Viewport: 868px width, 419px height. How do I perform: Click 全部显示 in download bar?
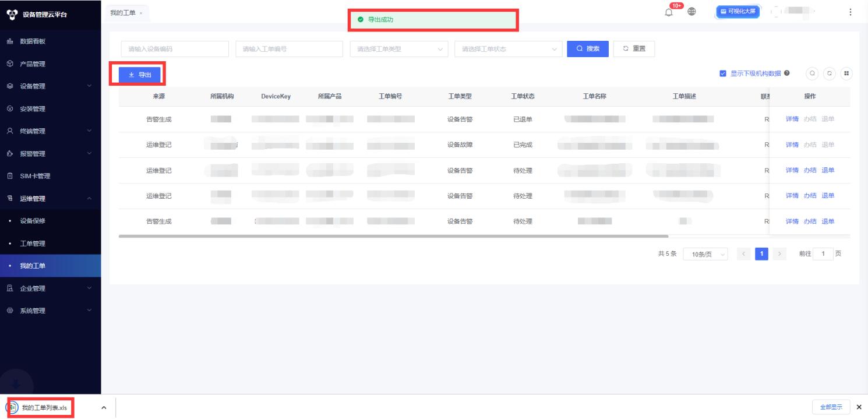click(x=831, y=407)
